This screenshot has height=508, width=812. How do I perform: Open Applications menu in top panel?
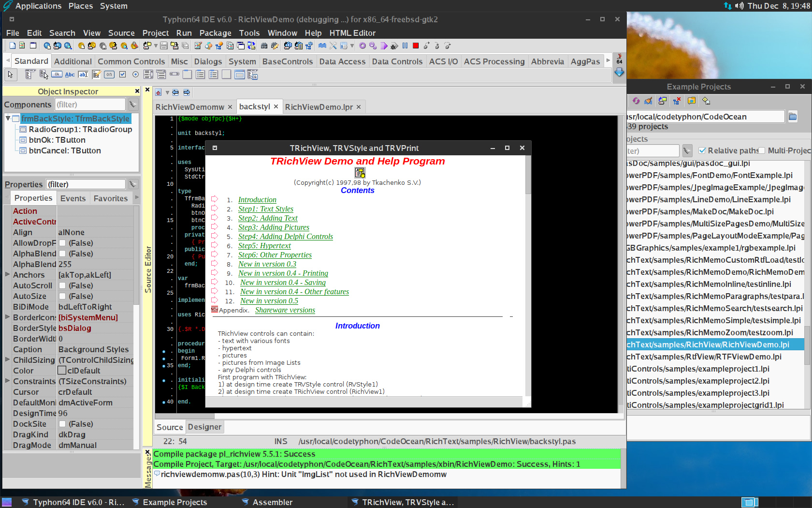[38, 6]
